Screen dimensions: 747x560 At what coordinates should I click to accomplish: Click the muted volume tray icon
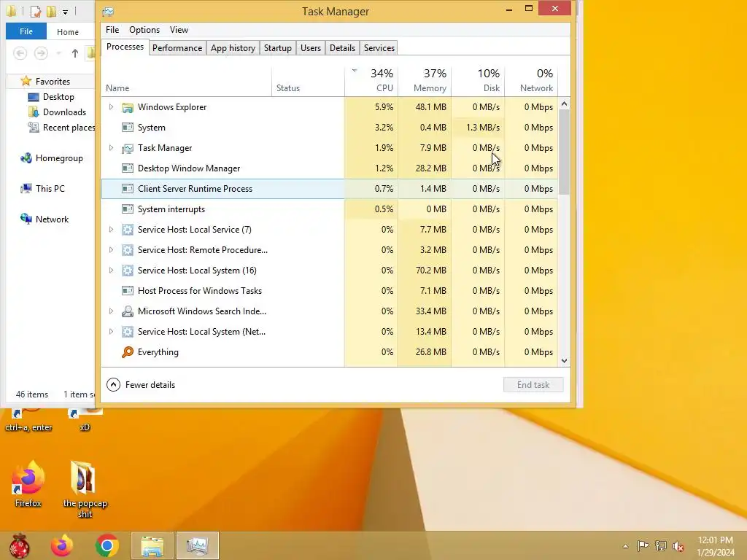678,546
